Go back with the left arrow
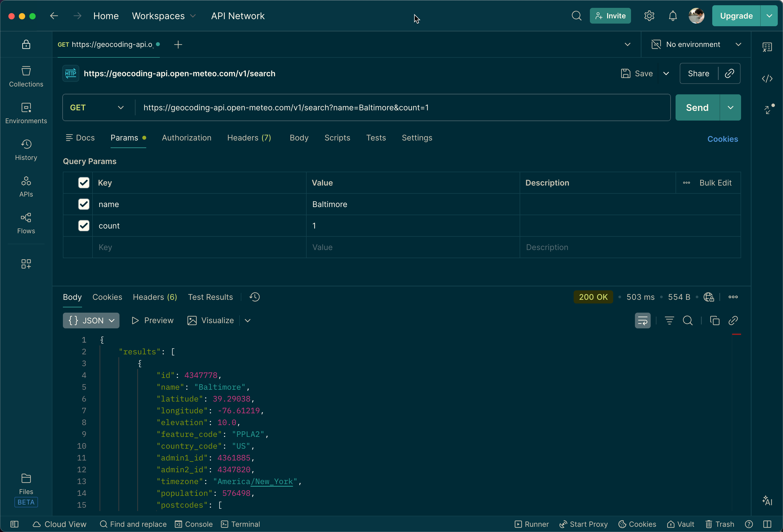The image size is (783, 532). coord(54,16)
